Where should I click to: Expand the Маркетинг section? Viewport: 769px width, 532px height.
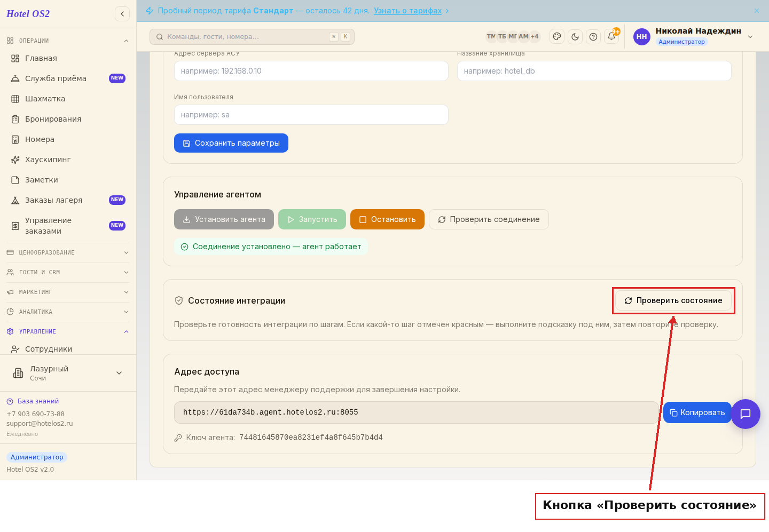(68, 292)
